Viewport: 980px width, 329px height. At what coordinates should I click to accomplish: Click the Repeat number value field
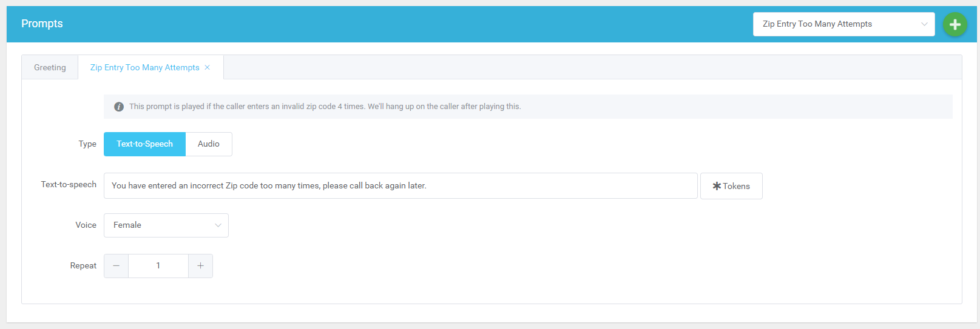158,266
